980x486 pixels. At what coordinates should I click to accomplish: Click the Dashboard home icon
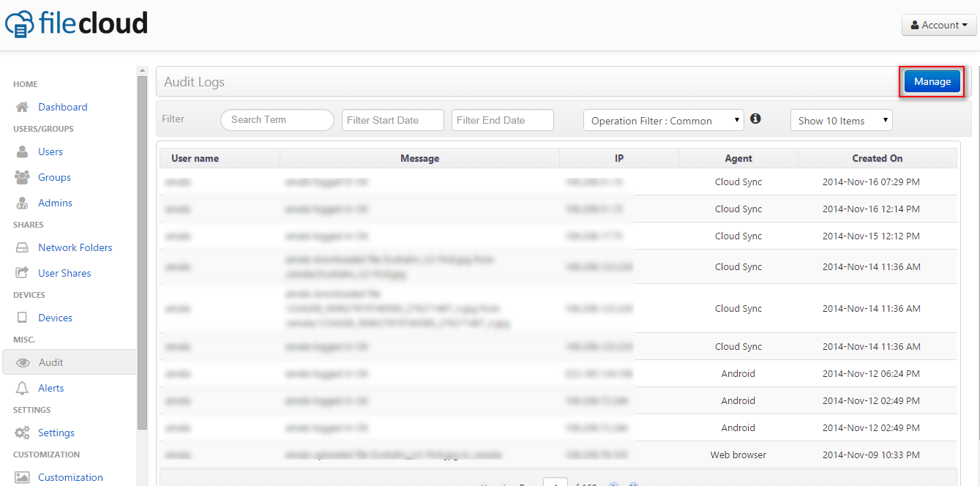pyautogui.click(x=22, y=107)
